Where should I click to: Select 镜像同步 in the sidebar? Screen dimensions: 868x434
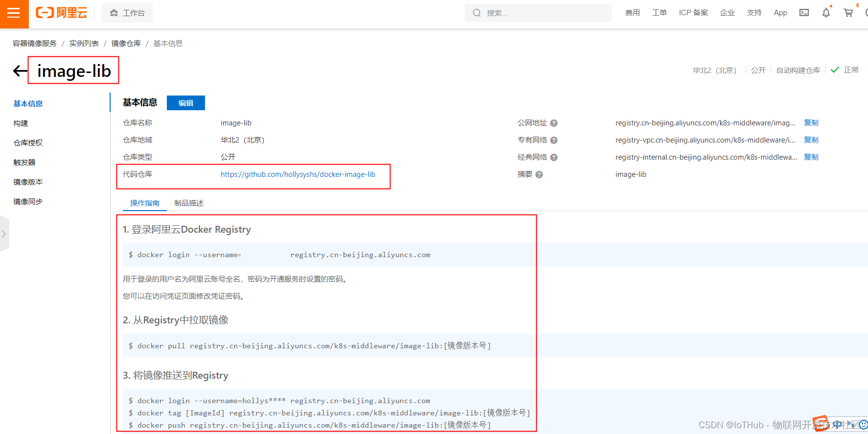pos(28,201)
